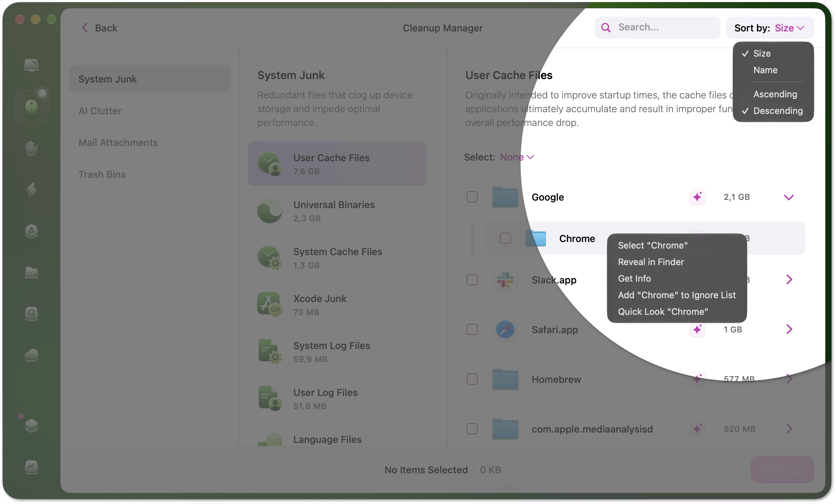Screen dimensions: 836x504
Task: Expand the Safari.app row chevron
Action: [789, 329]
